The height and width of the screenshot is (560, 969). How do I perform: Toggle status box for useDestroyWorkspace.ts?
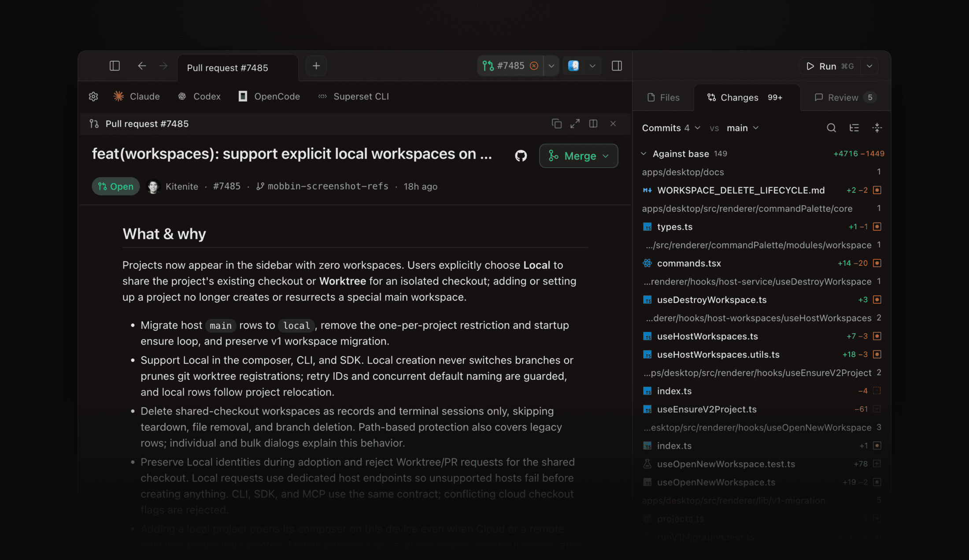tap(877, 300)
